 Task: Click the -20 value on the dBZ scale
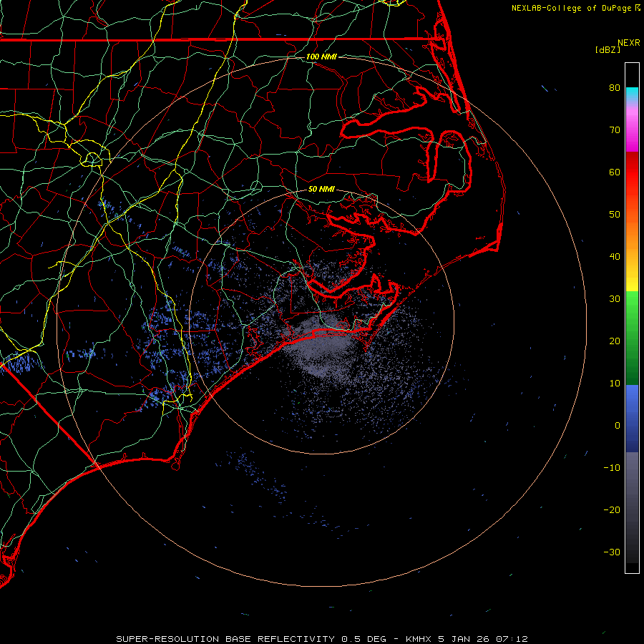(x=612, y=510)
